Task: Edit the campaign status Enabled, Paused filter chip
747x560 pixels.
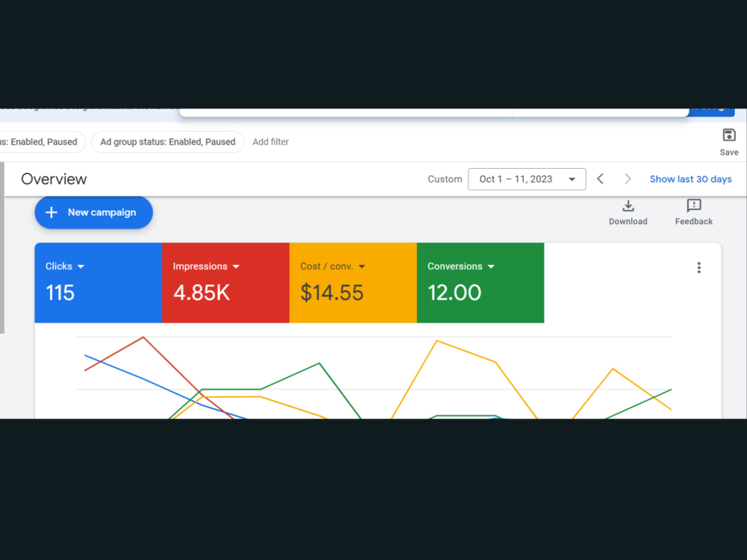Action: point(42,142)
